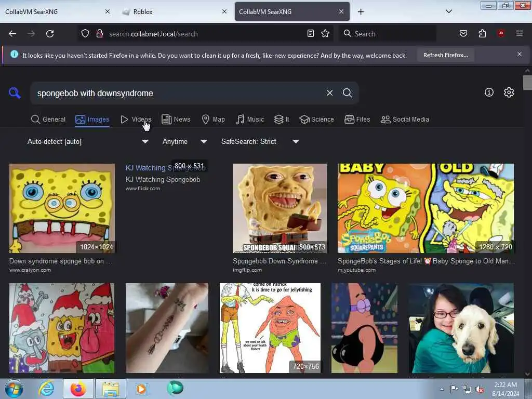Open the Down syndrome sponge bob title
Screen dimensions: 532x399
(60, 261)
